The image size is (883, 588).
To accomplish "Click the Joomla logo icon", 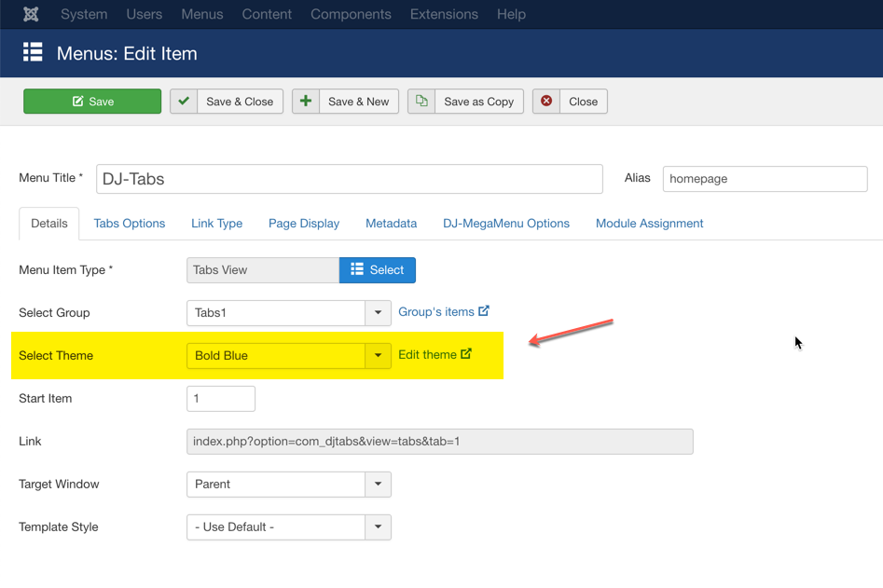I will [x=31, y=14].
